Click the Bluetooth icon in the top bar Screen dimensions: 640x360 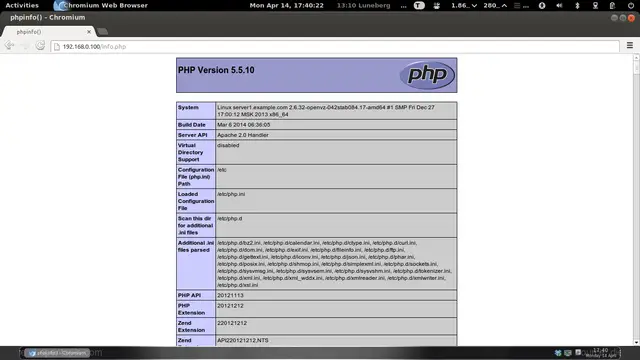[x=577, y=5]
